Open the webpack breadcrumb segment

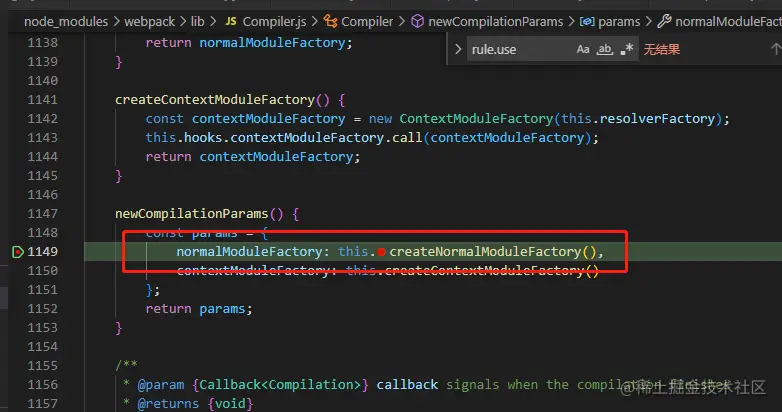(149, 21)
